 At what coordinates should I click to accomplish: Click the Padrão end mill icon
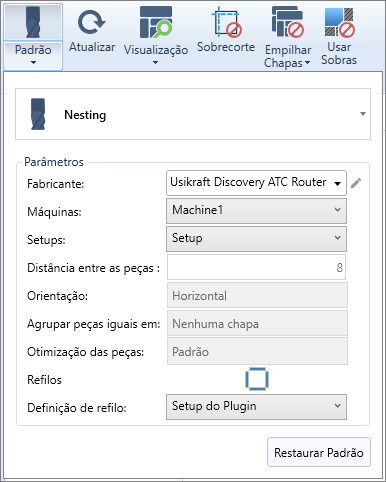pyautogui.click(x=33, y=22)
